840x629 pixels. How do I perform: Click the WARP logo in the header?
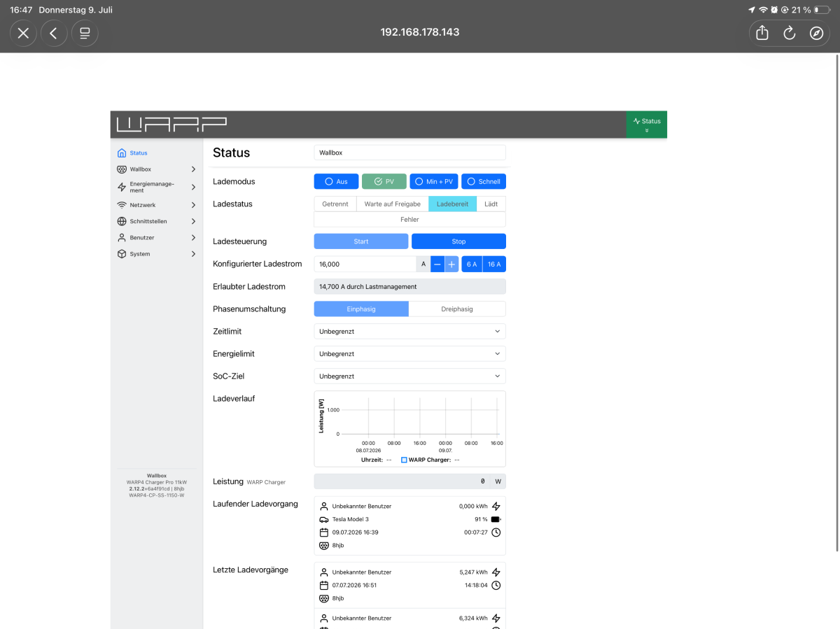[x=171, y=125]
